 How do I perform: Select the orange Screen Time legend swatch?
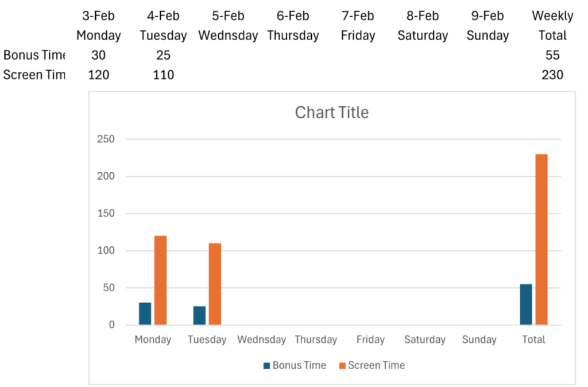(342, 366)
